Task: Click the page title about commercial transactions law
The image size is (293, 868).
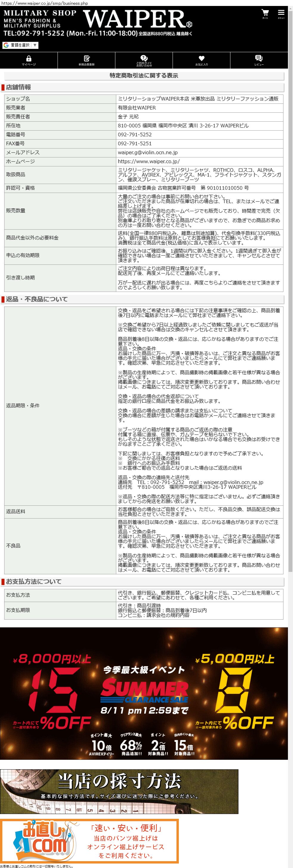Action: [x=144, y=75]
